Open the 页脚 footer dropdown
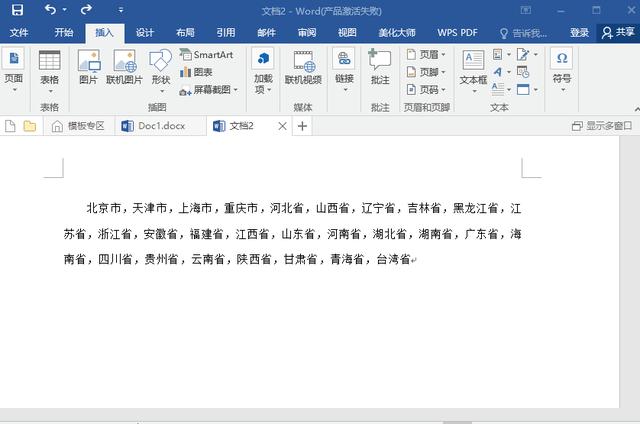Viewport: 640px width, 424px height. [426, 72]
